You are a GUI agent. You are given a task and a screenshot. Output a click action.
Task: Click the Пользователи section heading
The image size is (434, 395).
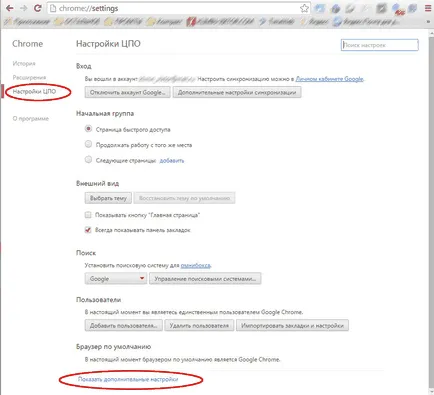[x=99, y=300]
